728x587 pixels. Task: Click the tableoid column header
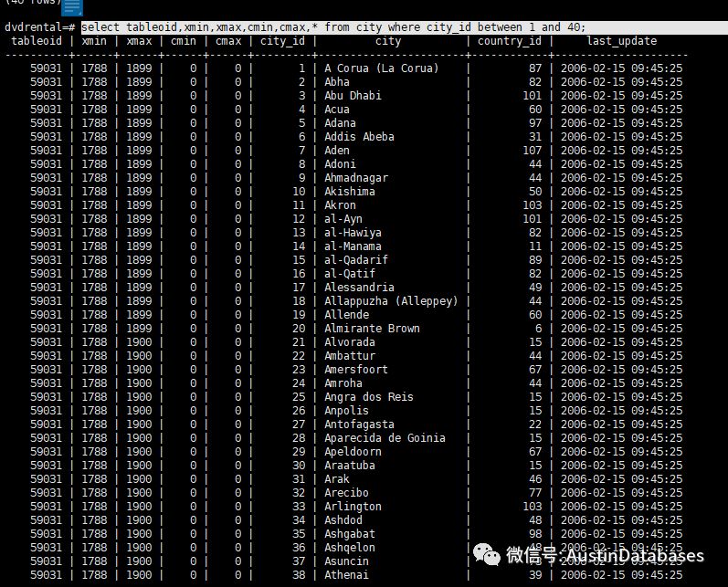click(x=37, y=41)
